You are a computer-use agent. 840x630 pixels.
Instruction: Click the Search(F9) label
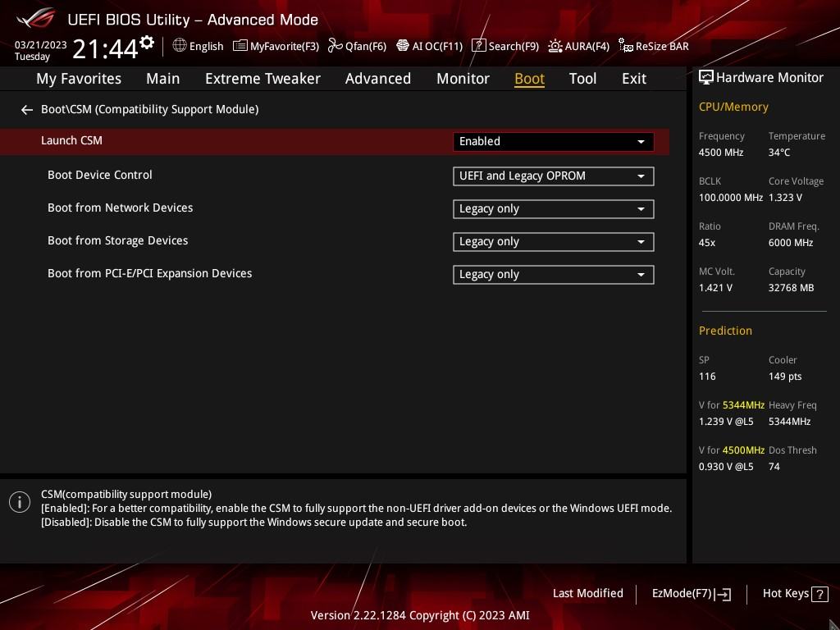(514, 46)
